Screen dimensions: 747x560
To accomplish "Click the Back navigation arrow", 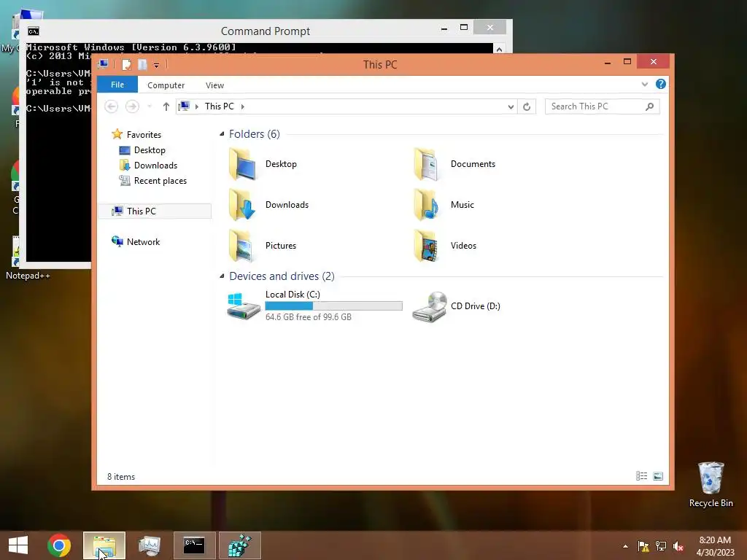I will pyautogui.click(x=111, y=106).
